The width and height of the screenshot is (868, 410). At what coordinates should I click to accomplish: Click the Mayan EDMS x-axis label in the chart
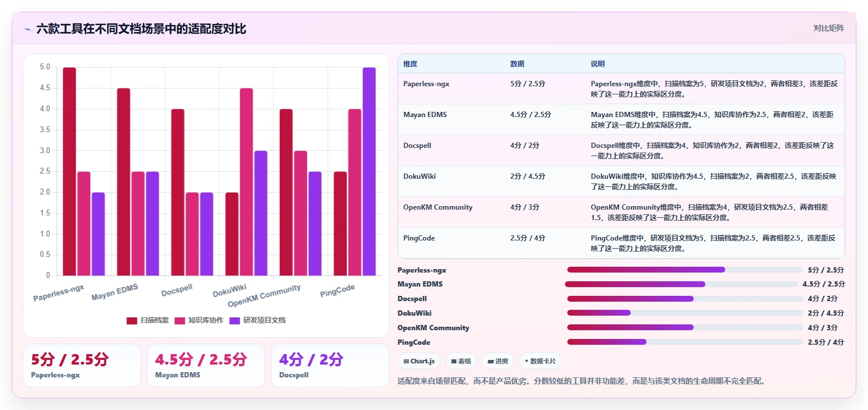click(x=115, y=292)
